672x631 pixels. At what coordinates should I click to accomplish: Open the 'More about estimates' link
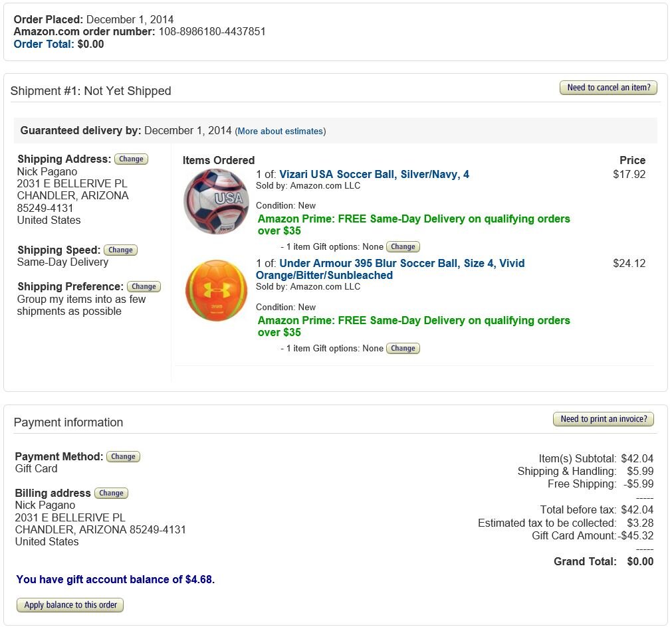click(280, 132)
